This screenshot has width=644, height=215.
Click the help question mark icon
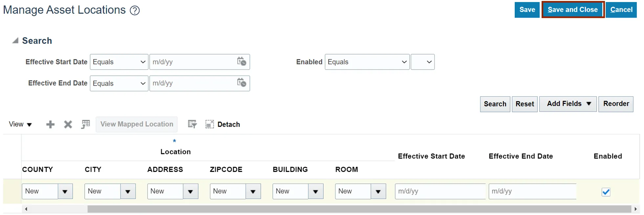point(135,11)
